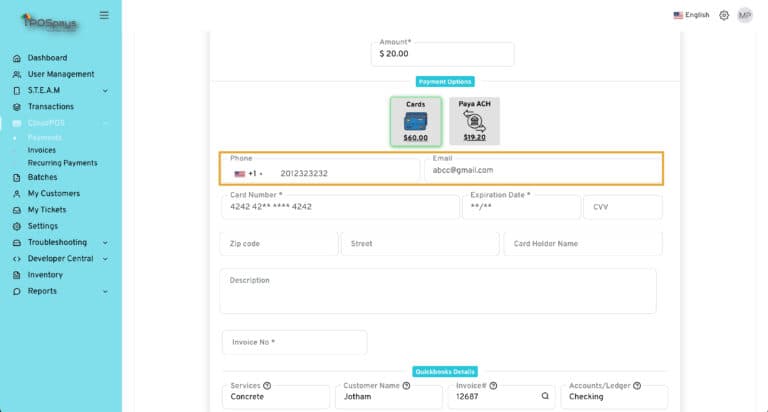Change language using English selector
The height and width of the screenshot is (412, 768).
(x=691, y=15)
